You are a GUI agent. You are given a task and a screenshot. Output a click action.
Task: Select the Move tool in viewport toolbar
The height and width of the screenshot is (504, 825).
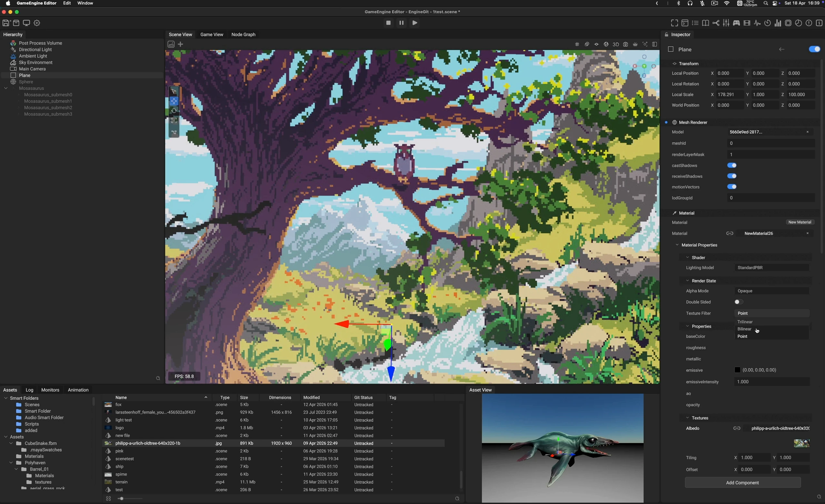[x=174, y=101]
